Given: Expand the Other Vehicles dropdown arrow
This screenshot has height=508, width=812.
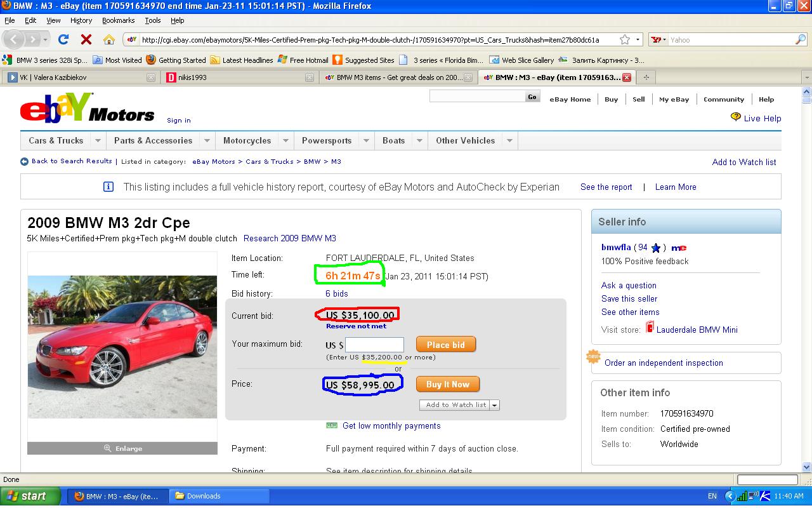Looking at the screenshot, I should tap(510, 140).
